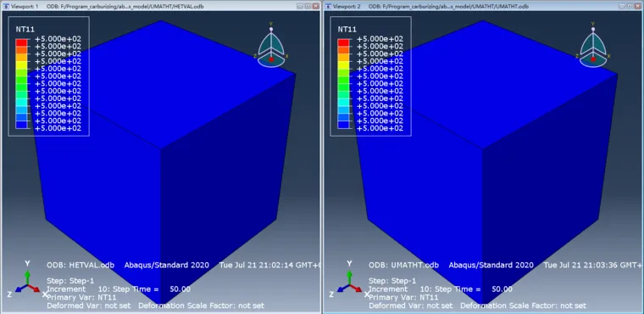Maximize the Viewport 1 window
The height and width of the screenshot is (314, 644).
308,6
